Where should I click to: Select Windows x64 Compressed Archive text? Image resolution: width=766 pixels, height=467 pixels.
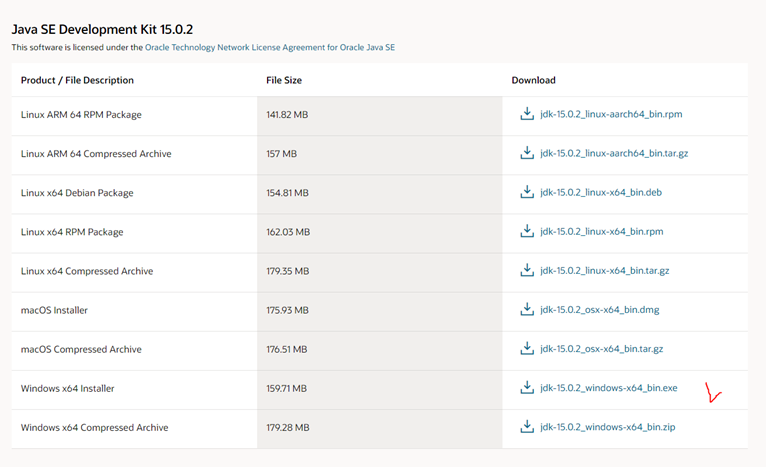coord(94,427)
